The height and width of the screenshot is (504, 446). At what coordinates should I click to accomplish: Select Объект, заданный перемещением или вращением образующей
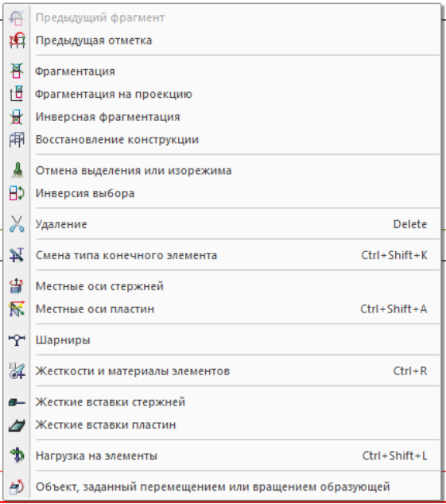(222, 487)
